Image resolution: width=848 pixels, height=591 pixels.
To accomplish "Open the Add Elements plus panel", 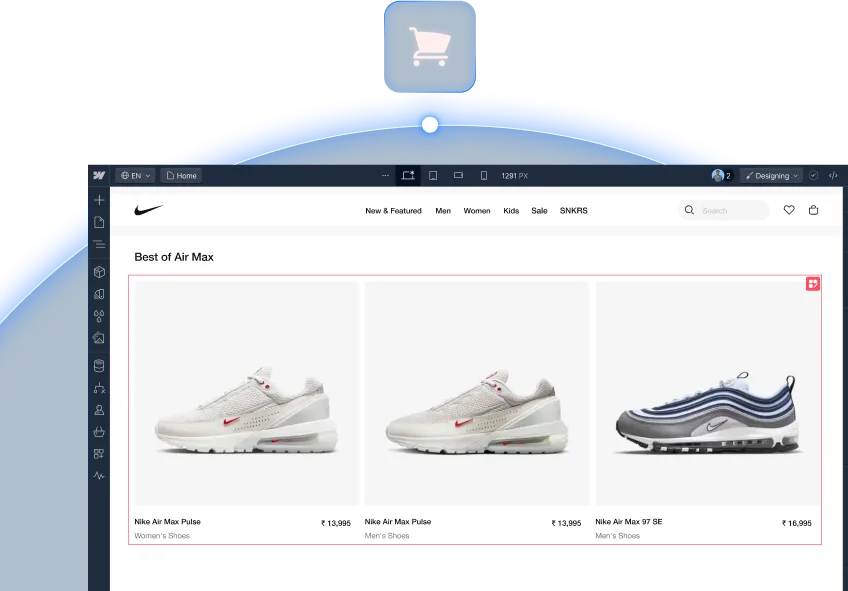I will click(x=99, y=200).
